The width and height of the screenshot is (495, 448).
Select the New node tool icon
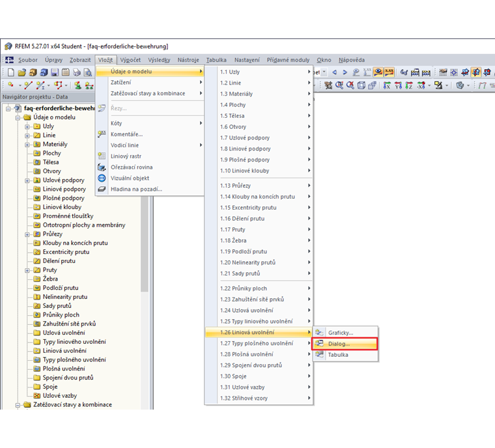10,85
